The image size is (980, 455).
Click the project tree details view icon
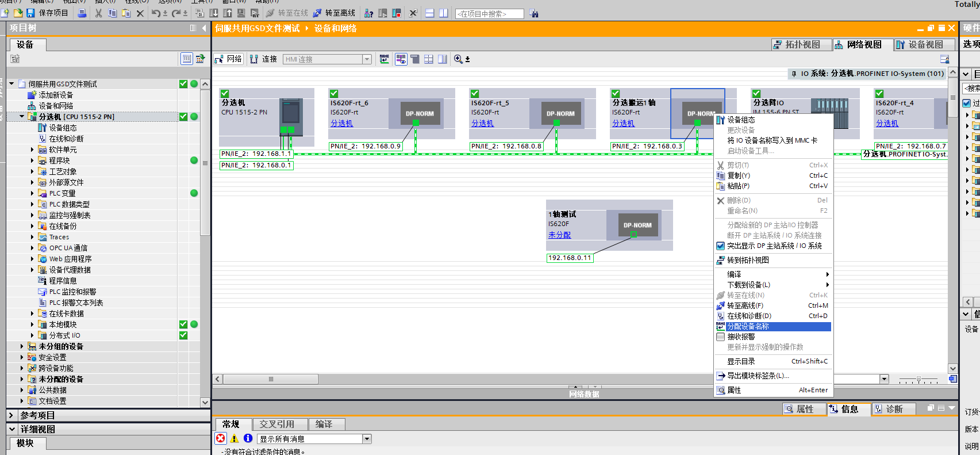coord(187,59)
